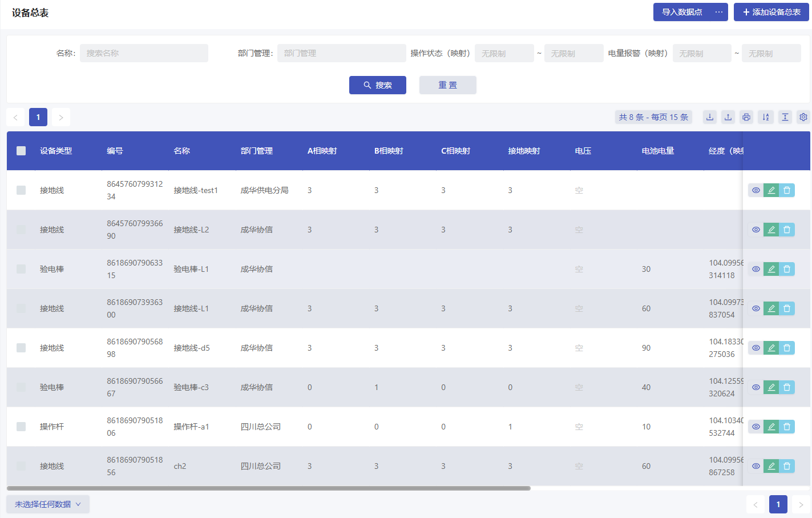Sort by 设备类型 column header
The image size is (812, 518).
[56, 151]
